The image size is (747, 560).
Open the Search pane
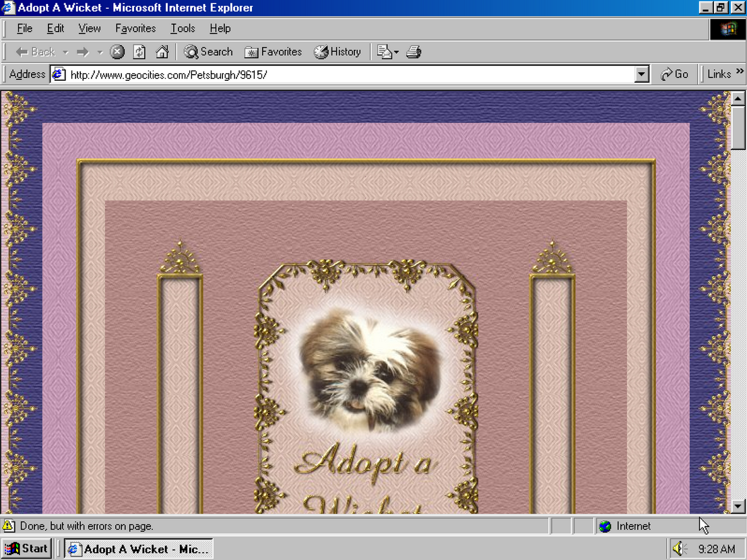pyautogui.click(x=208, y=52)
